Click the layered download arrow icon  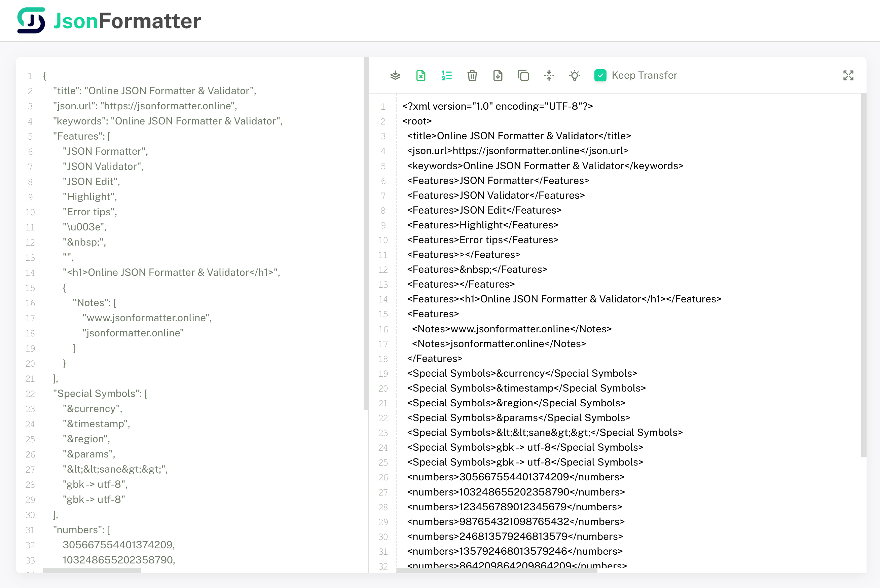pyautogui.click(x=395, y=75)
